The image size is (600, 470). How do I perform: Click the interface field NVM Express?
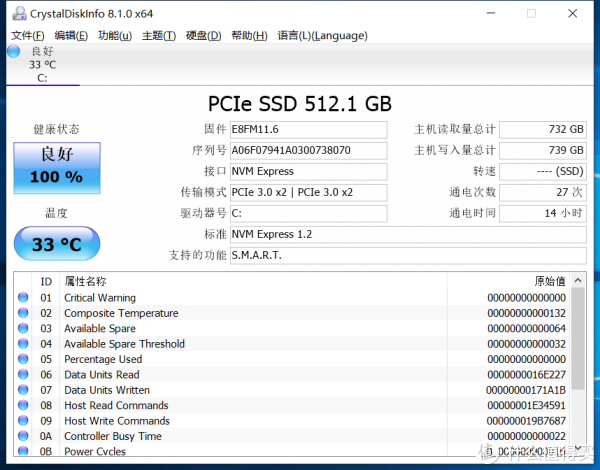click(308, 171)
